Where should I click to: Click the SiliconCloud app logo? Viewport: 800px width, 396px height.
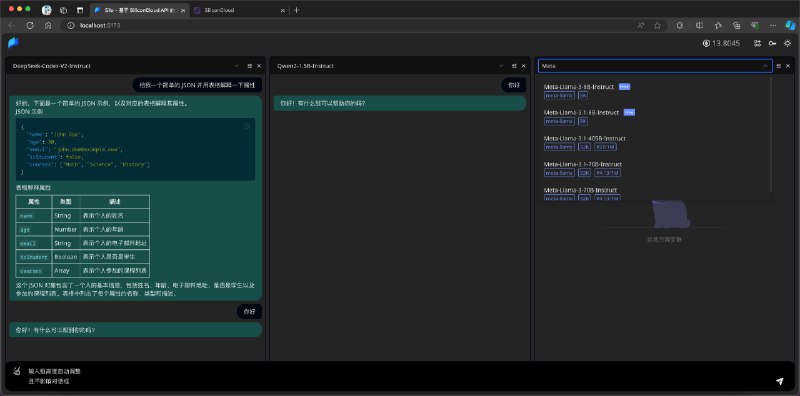pyautogui.click(x=13, y=43)
